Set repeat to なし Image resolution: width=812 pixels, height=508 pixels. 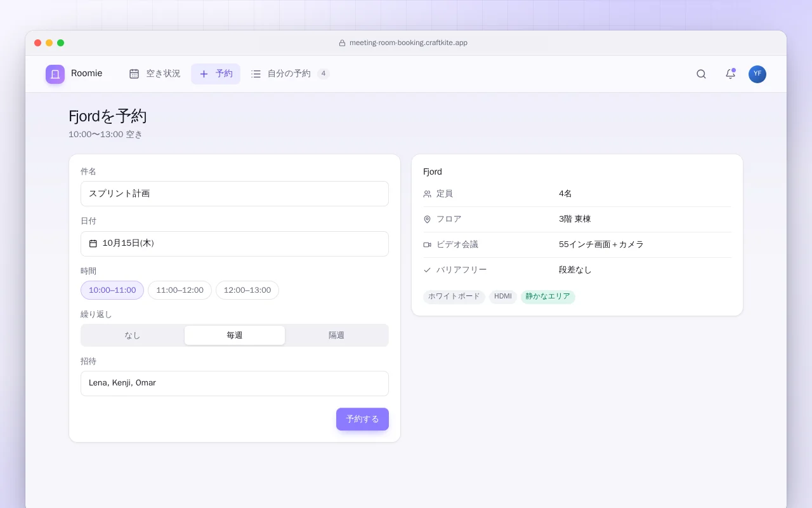(133, 335)
